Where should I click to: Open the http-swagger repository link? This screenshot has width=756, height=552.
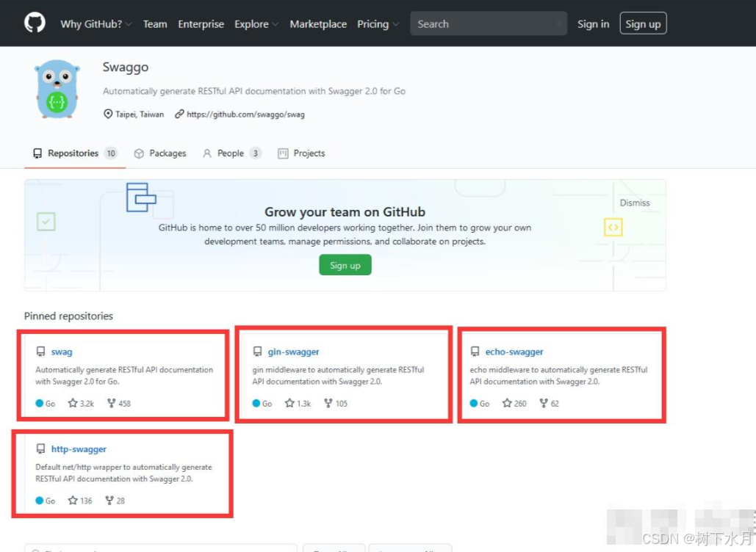tap(79, 449)
